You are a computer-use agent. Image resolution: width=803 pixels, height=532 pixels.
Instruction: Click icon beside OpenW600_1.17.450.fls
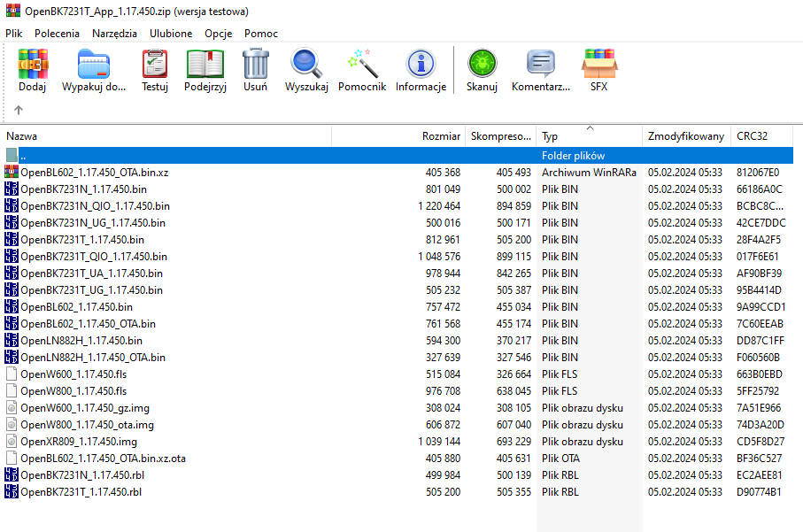point(12,374)
